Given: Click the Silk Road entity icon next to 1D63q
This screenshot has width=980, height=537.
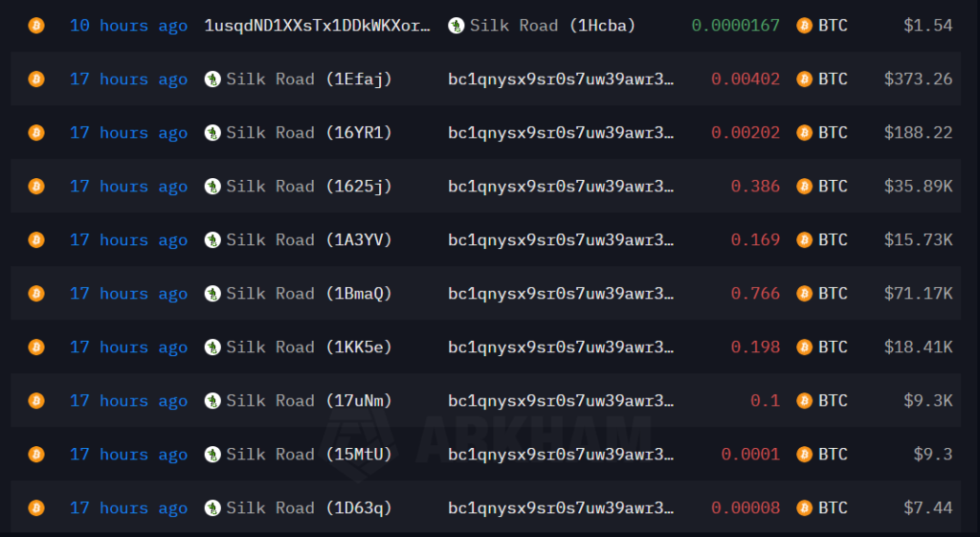Looking at the screenshot, I should click(212, 508).
